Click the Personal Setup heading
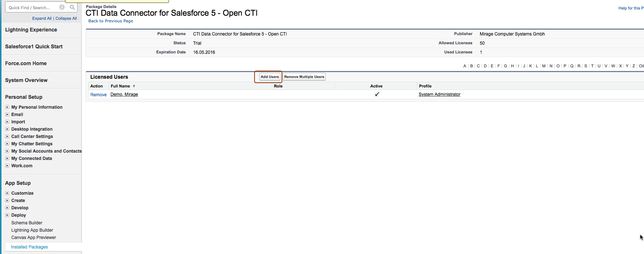The image size is (644, 254). (x=24, y=97)
